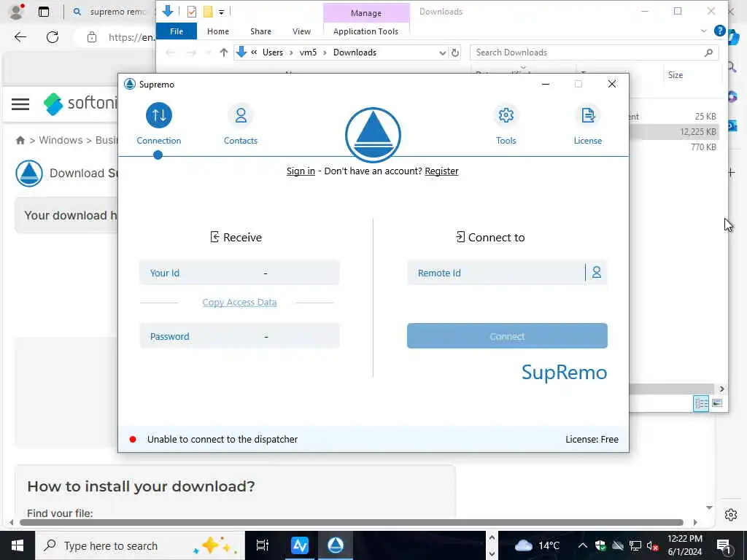The height and width of the screenshot is (560, 747).
Task: Click the Windows breadcrumb link on Softonic
Action: (61, 140)
